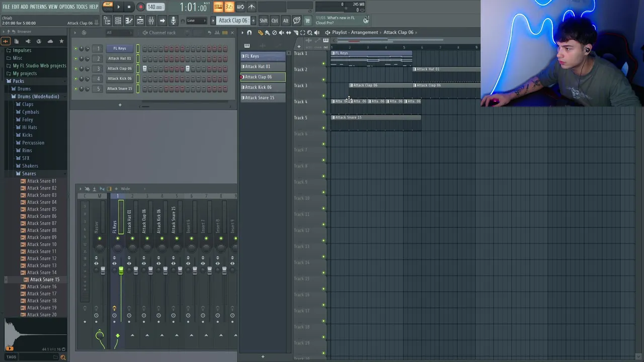
Task: Select the Paint brush tool in the Playlist
Action: pos(267,32)
